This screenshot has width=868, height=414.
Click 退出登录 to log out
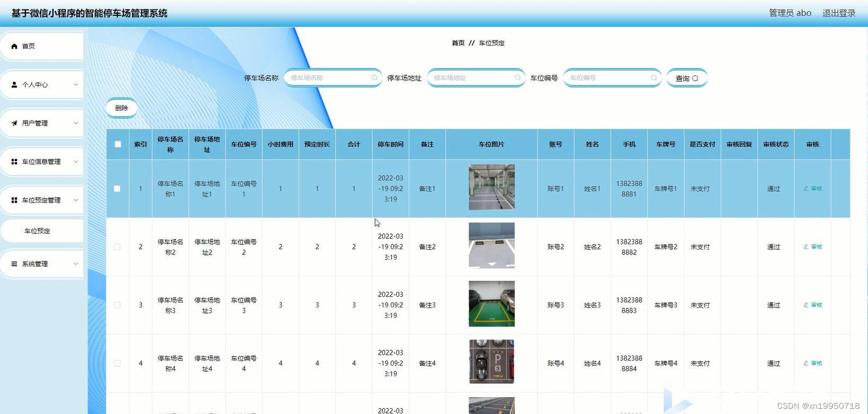(x=839, y=13)
